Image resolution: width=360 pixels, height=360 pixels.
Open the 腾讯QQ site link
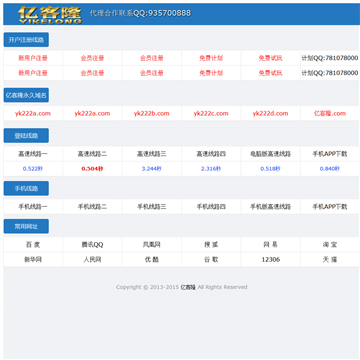point(92,245)
